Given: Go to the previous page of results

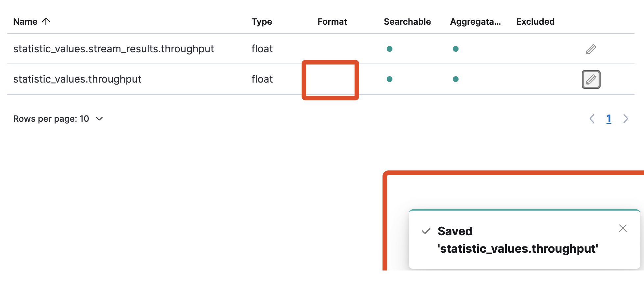Looking at the screenshot, I should click(x=592, y=119).
